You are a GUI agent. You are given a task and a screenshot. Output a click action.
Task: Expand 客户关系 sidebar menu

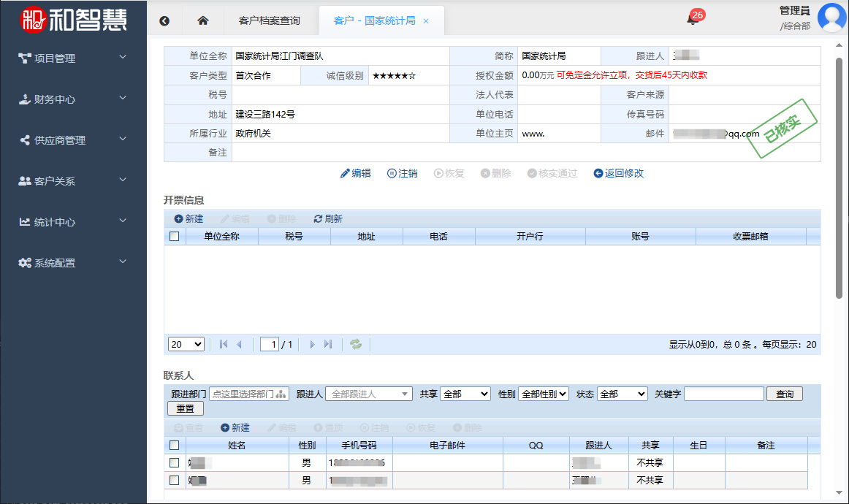[73, 181]
